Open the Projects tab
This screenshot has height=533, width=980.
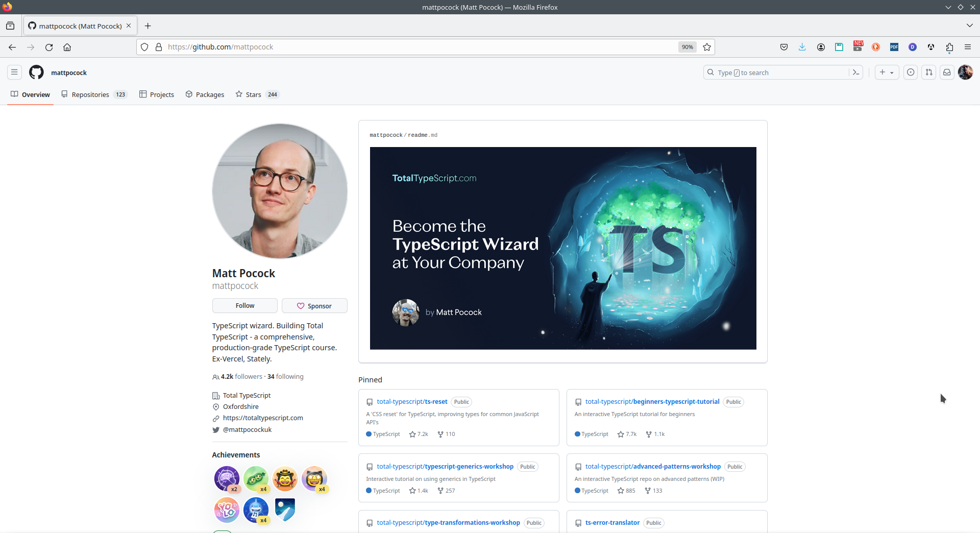157,94
